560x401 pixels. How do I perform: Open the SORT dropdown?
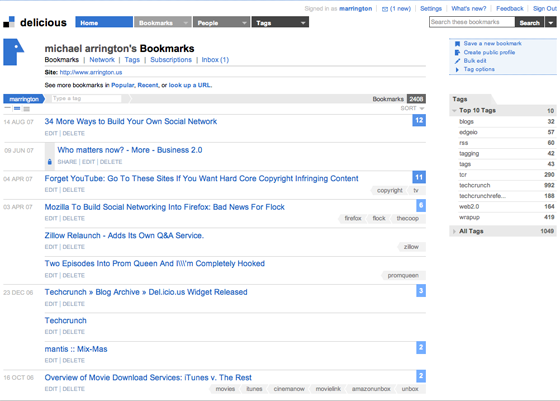coord(412,108)
